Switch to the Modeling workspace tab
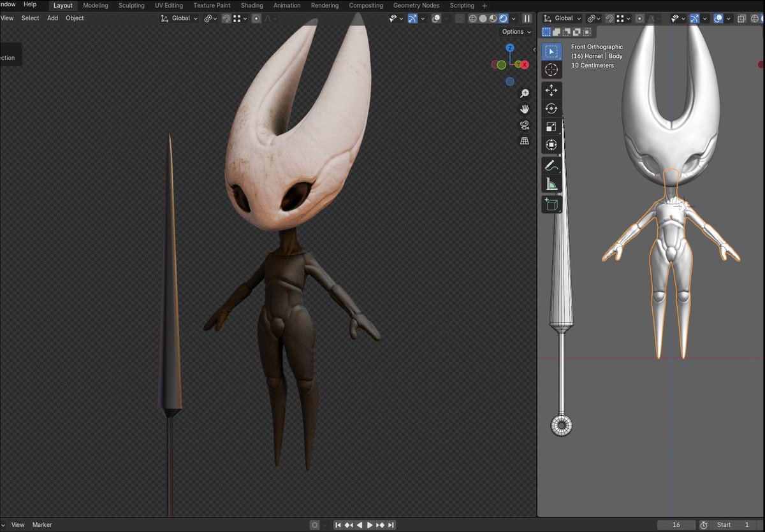This screenshot has height=532, width=765. click(96, 6)
